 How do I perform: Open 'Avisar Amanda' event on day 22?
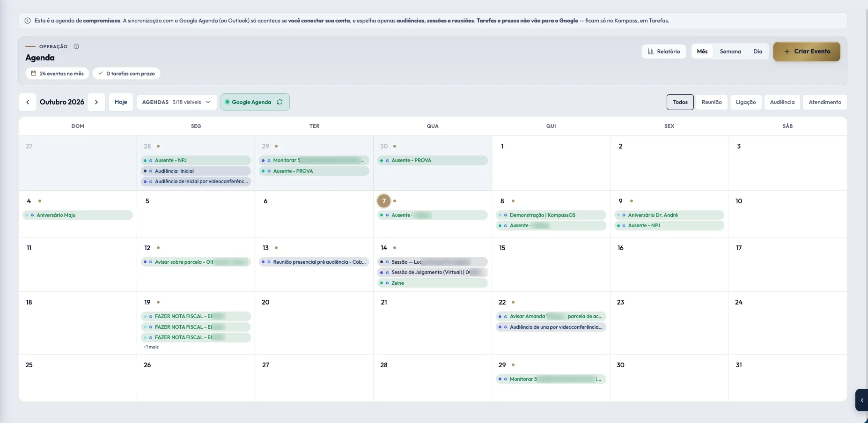pyautogui.click(x=551, y=316)
